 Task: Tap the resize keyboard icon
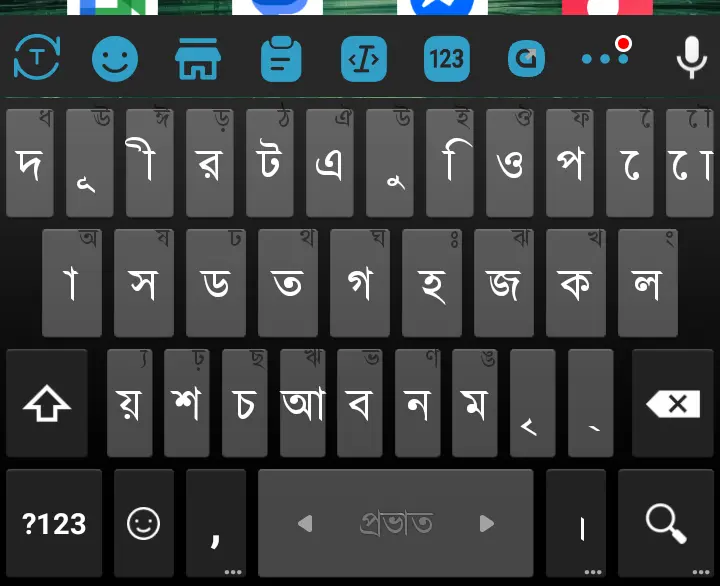pos(526,59)
